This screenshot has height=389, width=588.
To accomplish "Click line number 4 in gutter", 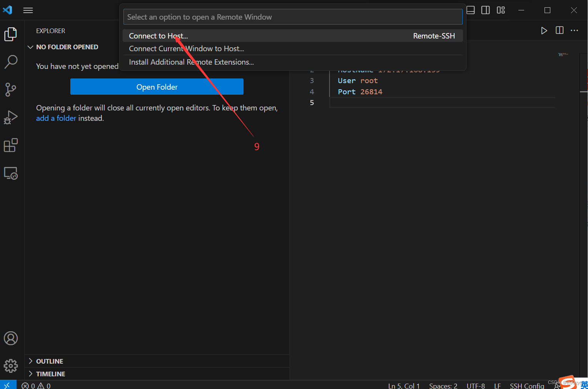I will [312, 92].
